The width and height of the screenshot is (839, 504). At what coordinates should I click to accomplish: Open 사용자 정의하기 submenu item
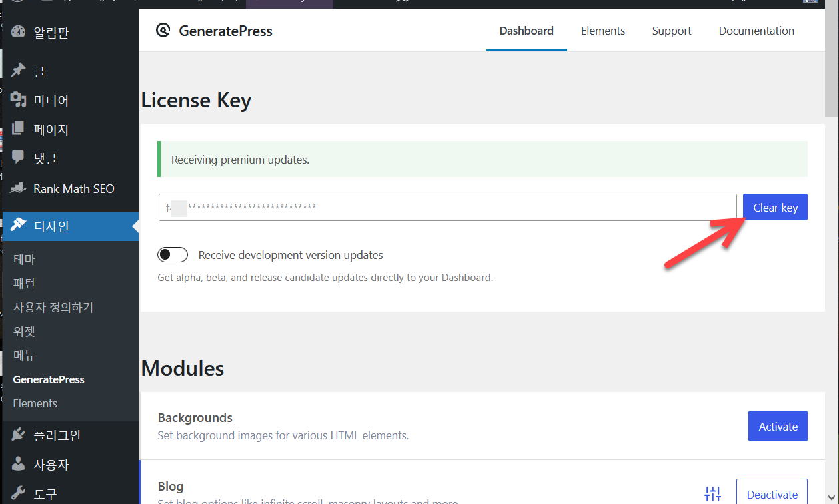tap(53, 307)
